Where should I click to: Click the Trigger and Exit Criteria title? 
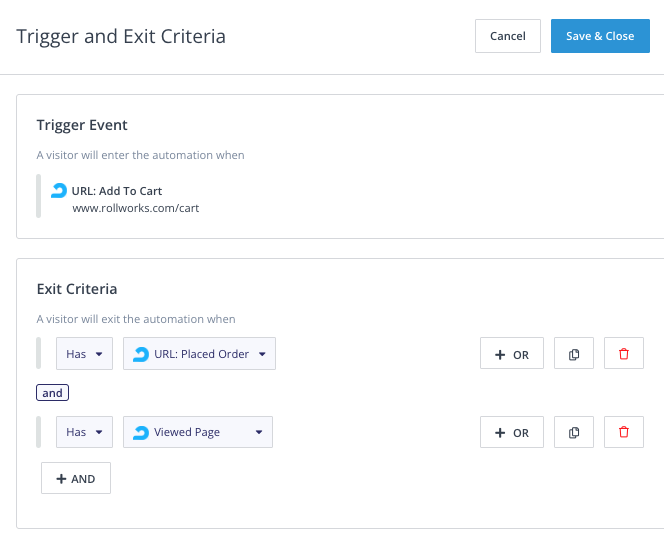click(x=121, y=36)
